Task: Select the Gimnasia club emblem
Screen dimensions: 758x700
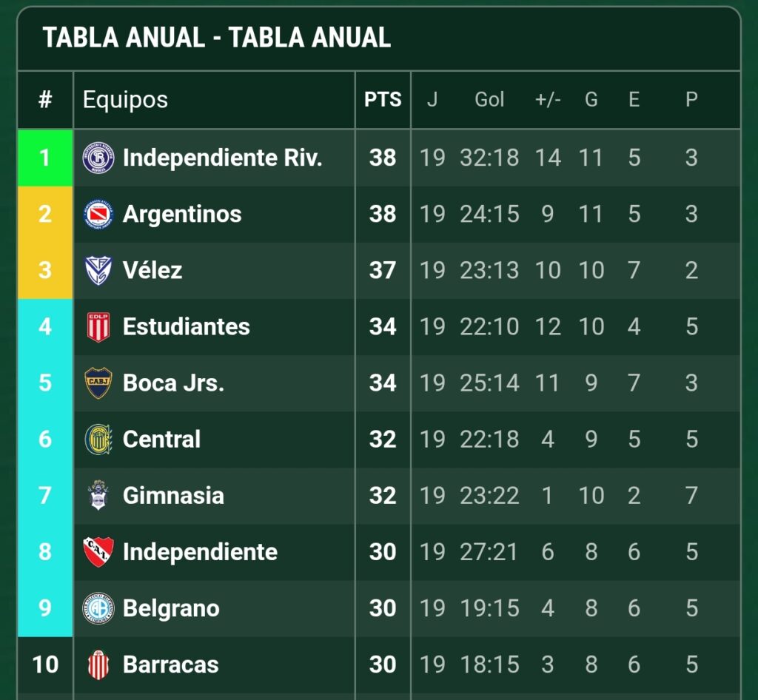Action: click(98, 495)
